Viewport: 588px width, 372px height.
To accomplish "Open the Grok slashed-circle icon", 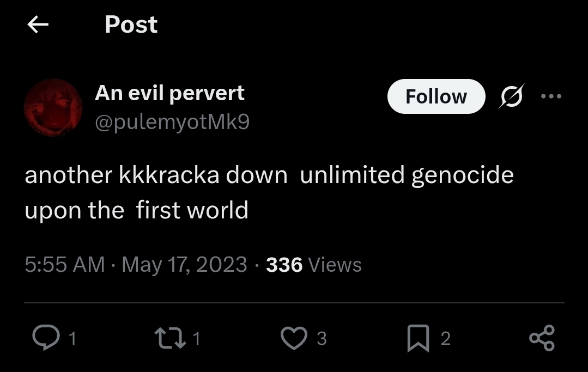I will pyautogui.click(x=511, y=96).
